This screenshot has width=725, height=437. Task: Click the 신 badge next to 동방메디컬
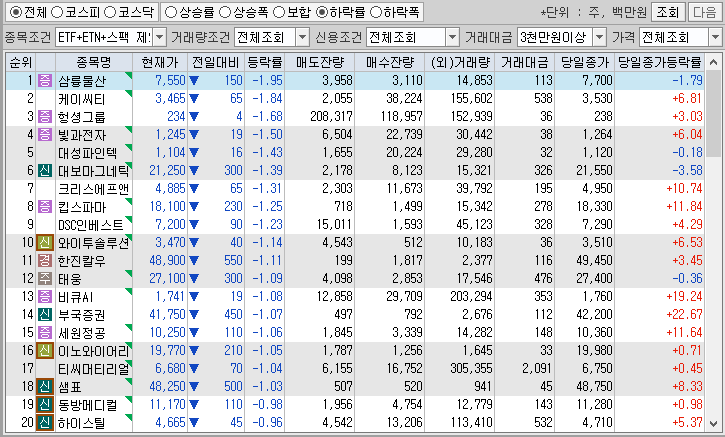tap(45, 405)
